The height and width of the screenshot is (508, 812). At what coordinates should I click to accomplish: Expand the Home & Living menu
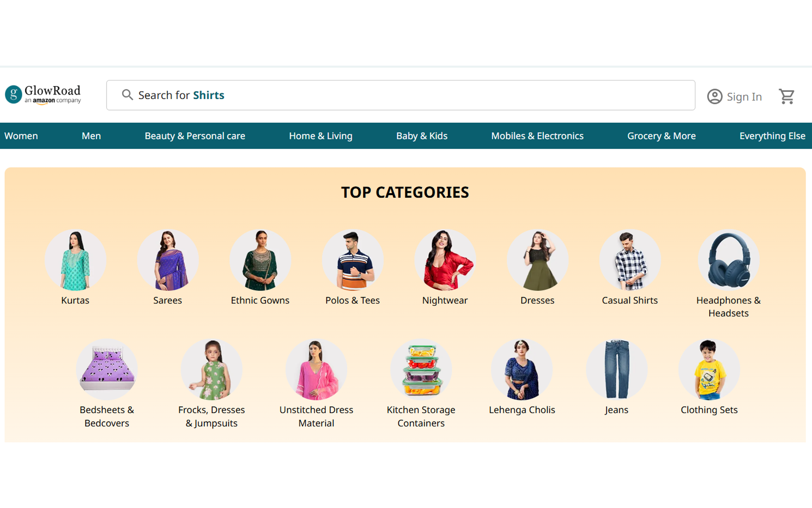point(321,136)
